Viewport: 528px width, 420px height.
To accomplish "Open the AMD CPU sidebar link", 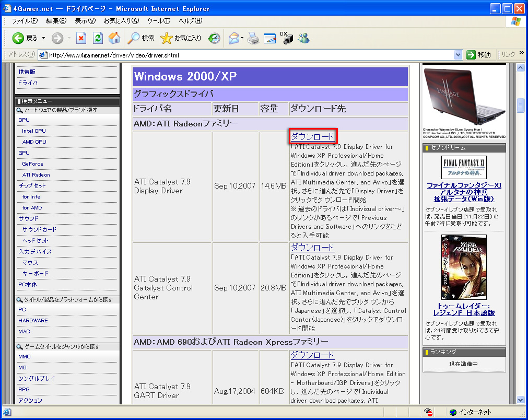I will [x=34, y=142].
